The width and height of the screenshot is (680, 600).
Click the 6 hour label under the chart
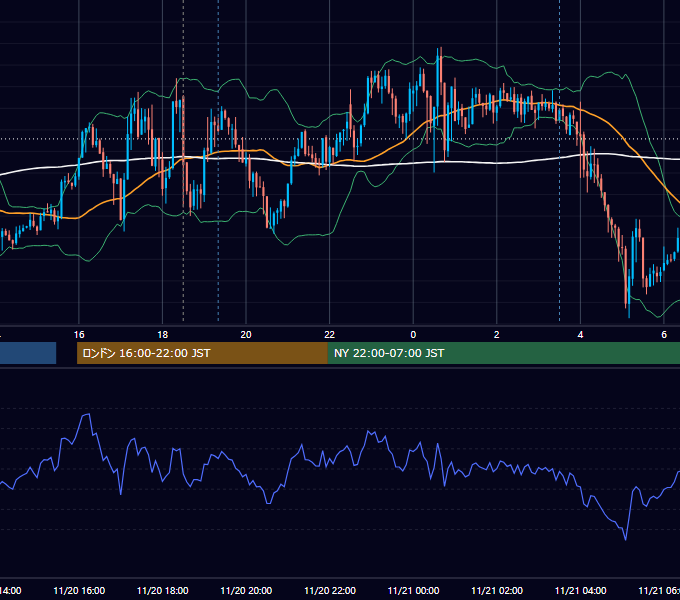(x=664, y=335)
